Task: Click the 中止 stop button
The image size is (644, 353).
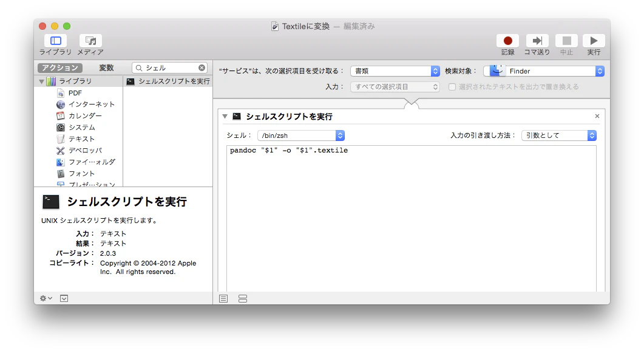Action: click(566, 41)
